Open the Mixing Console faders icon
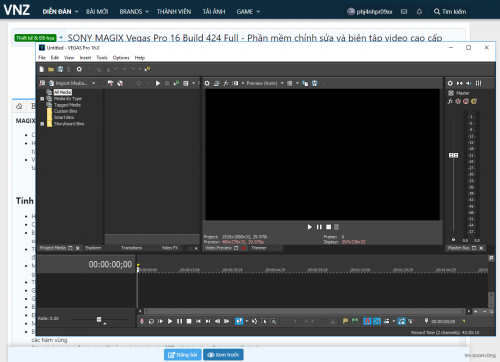 (478, 83)
